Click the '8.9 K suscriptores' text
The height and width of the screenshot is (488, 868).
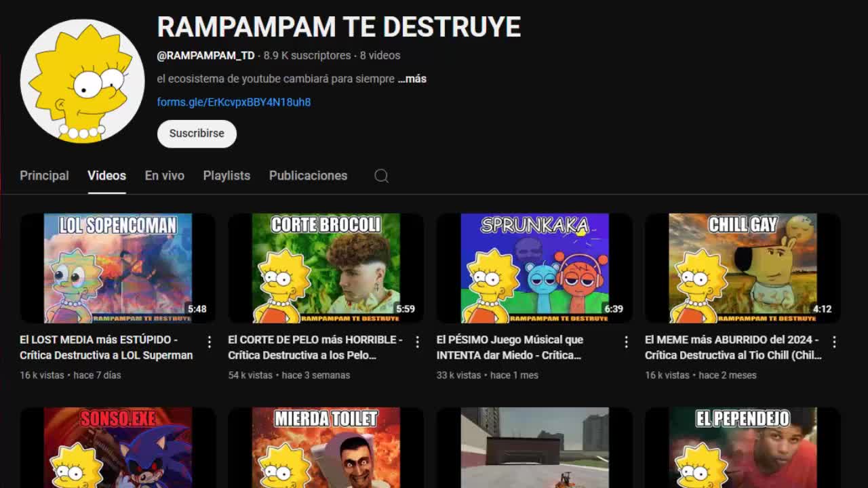tap(307, 56)
